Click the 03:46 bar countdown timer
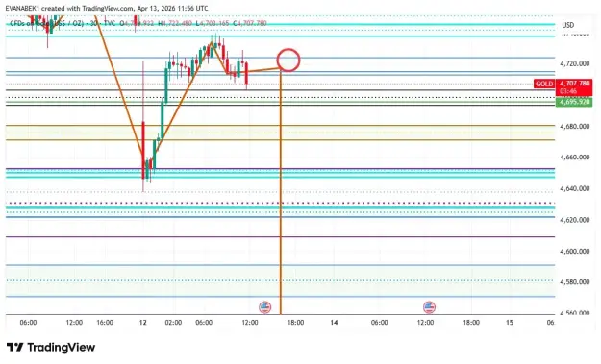This screenshot has height=364, width=601. [x=568, y=91]
